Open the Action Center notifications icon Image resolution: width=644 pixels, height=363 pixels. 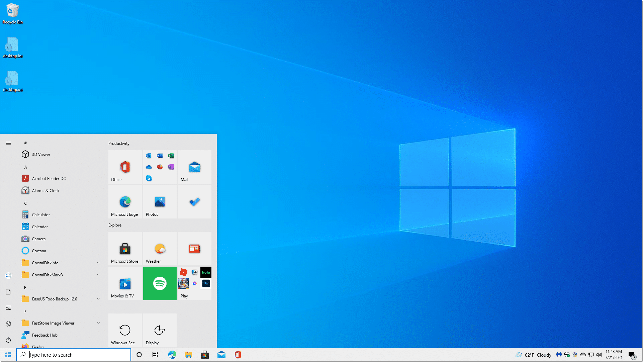tap(632, 355)
